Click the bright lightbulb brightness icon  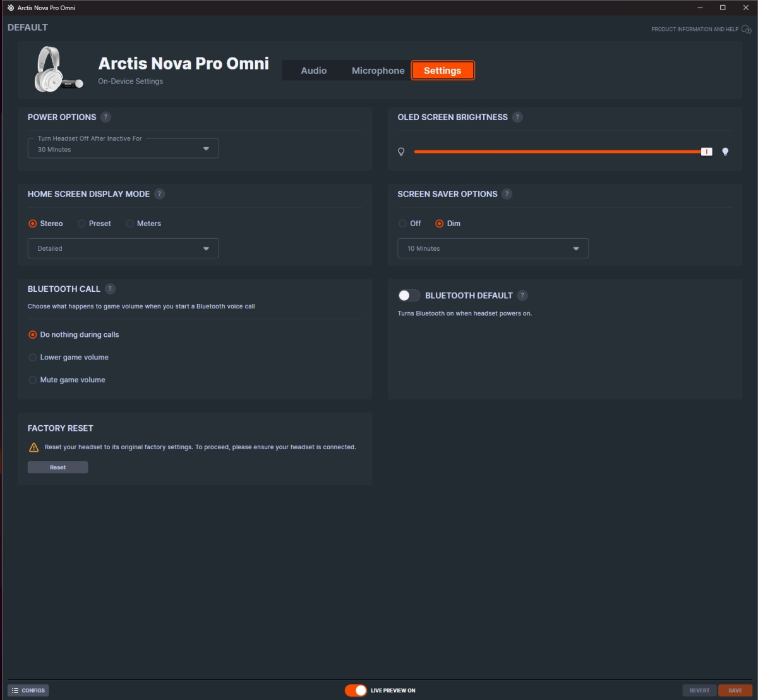pyautogui.click(x=725, y=152)
